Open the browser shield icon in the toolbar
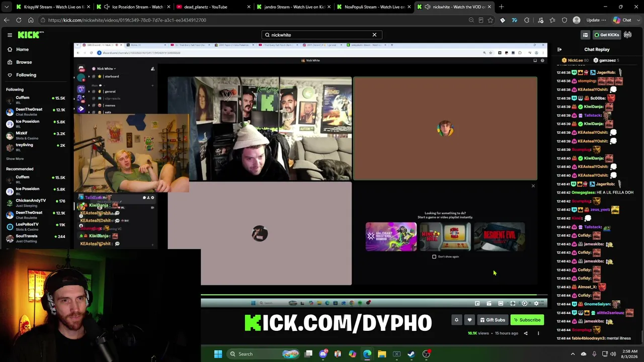The width and height of the screenshot is (644, 362). pos(565,20)
